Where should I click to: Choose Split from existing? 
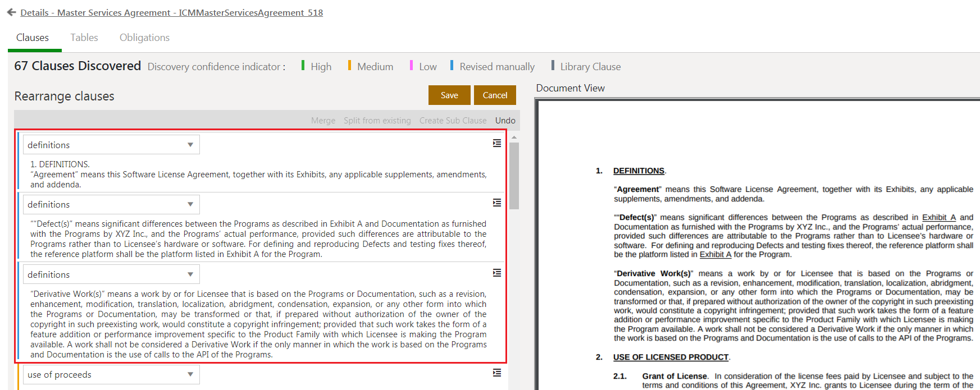[377, 121]
